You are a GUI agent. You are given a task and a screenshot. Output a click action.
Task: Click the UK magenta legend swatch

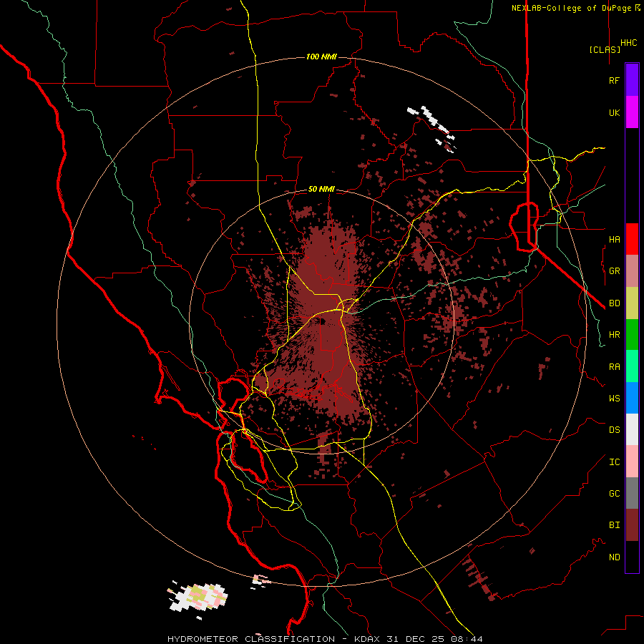point(632,112)
